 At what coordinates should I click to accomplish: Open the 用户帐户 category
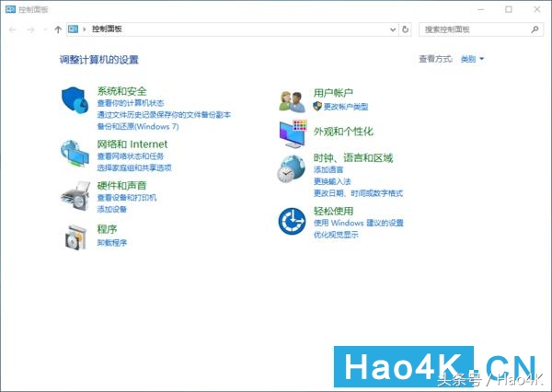pyautogui.click(x=333, y=93)
